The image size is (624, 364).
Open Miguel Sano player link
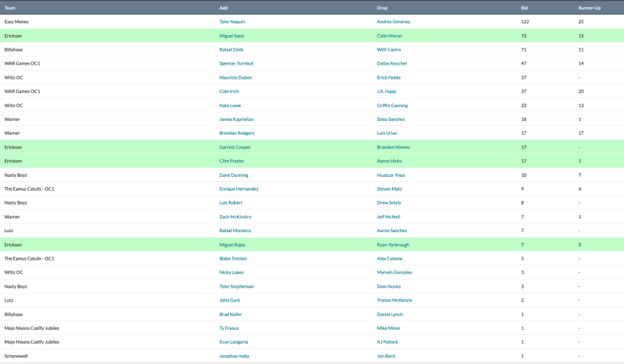232,36
